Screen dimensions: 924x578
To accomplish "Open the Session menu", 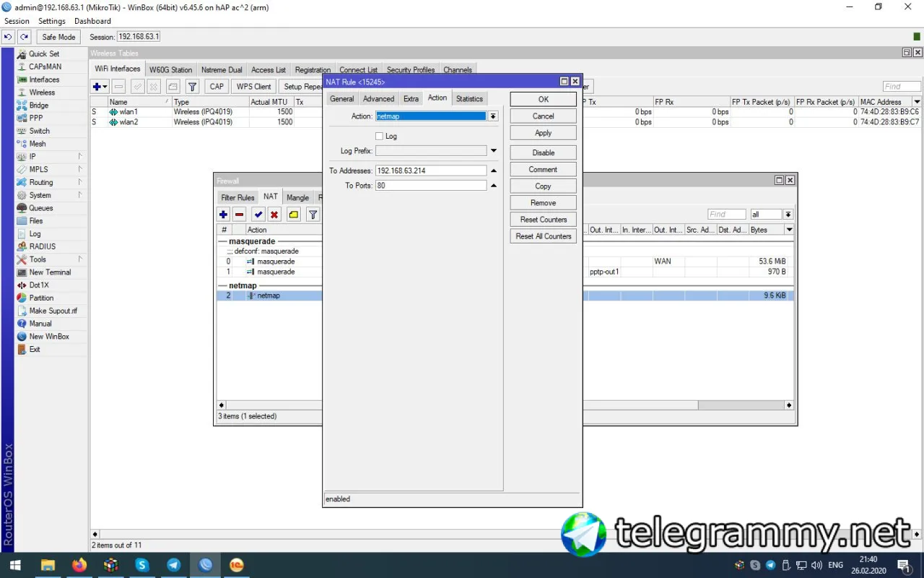I will [x=17, y=21].
